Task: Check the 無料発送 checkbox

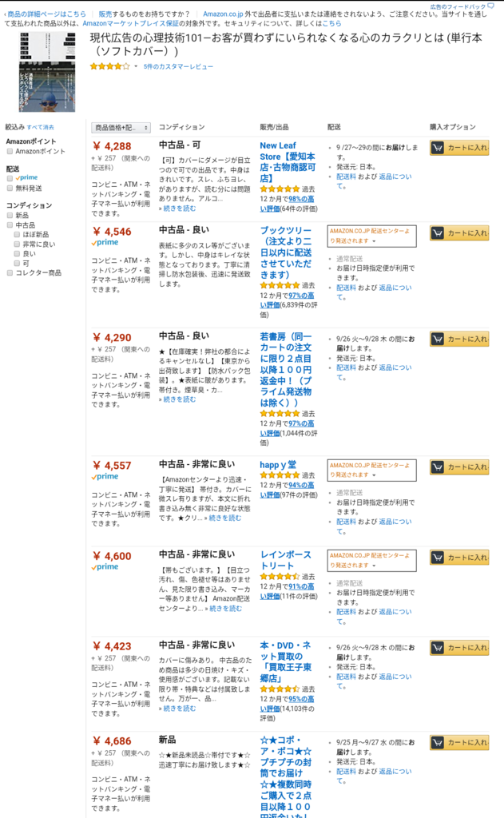Action: (x=10, y=188)
